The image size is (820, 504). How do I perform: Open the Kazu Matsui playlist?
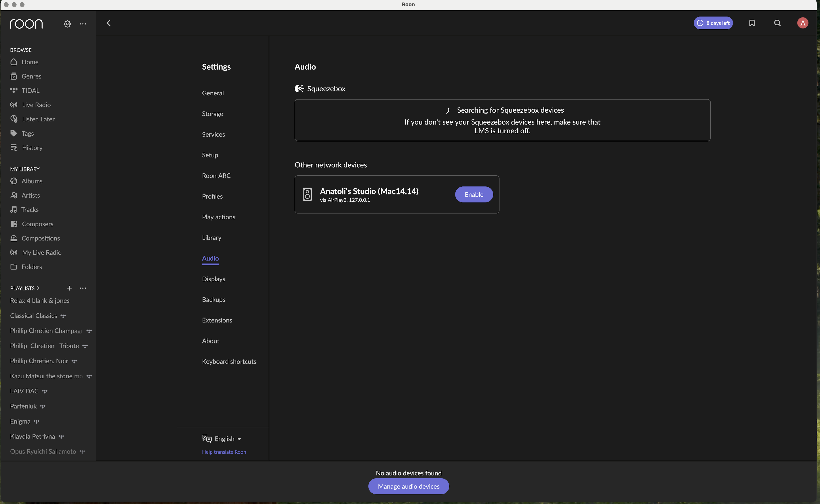46,376
